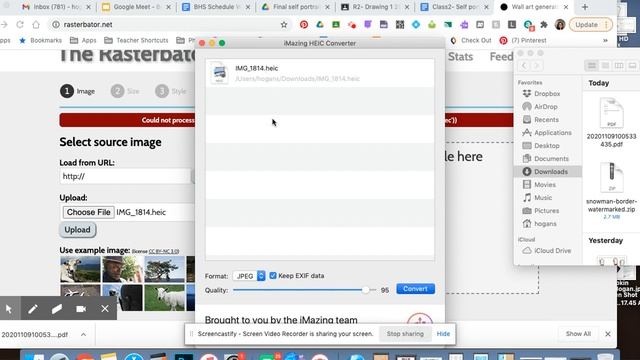Open the 20201109100533435.pdf file in Finder
Image resolution: width=640 pixels, height=360 pixels.
tap(611, 123)
